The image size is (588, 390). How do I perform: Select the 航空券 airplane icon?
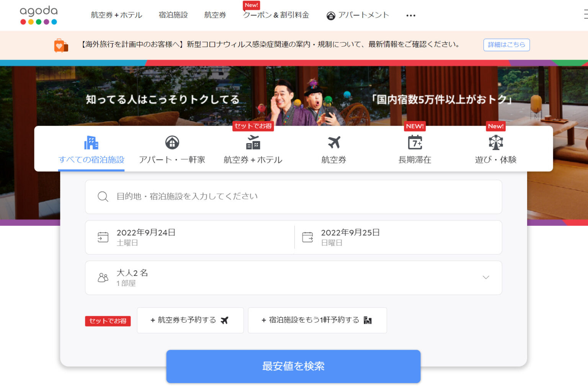[333, 142]
